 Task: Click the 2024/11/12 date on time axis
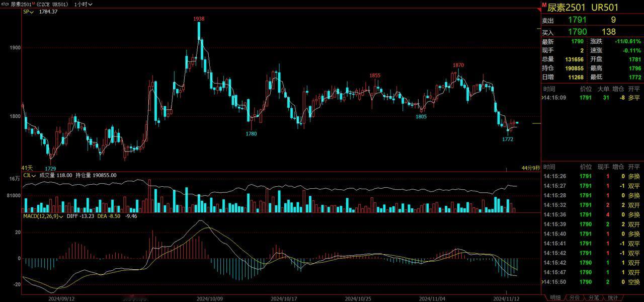point(506,298)
